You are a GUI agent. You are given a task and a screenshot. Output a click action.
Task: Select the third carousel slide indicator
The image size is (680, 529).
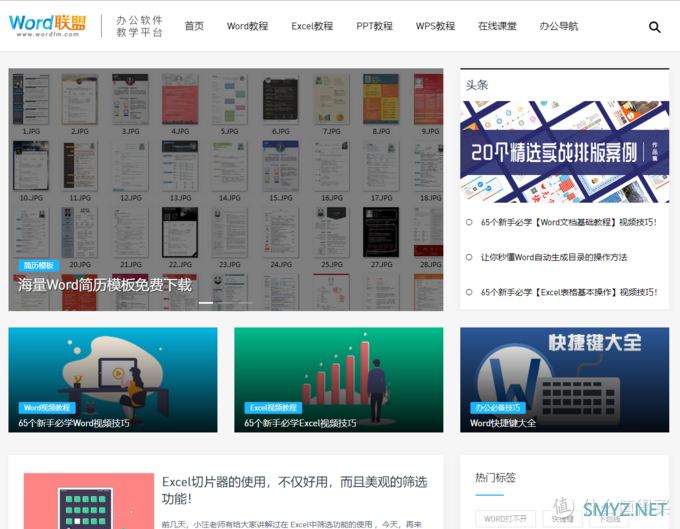245,303
